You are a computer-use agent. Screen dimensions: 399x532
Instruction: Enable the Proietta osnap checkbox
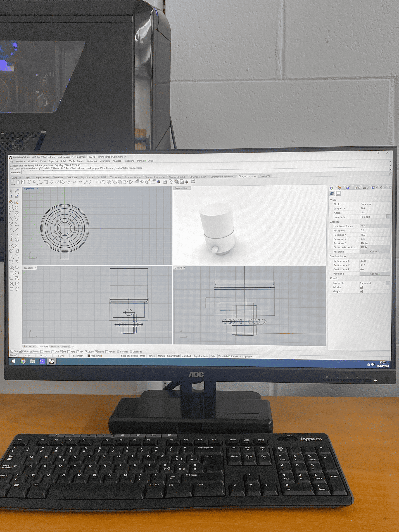(118, 352)
